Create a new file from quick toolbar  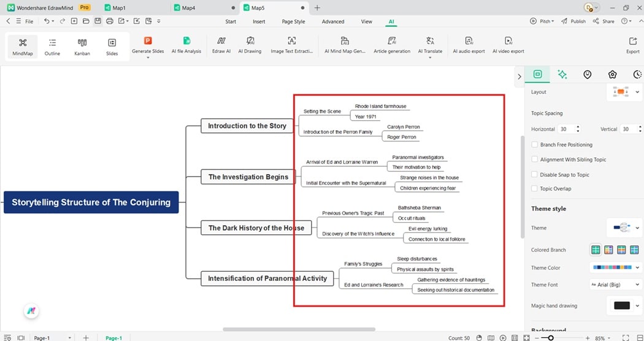(74, 21)
